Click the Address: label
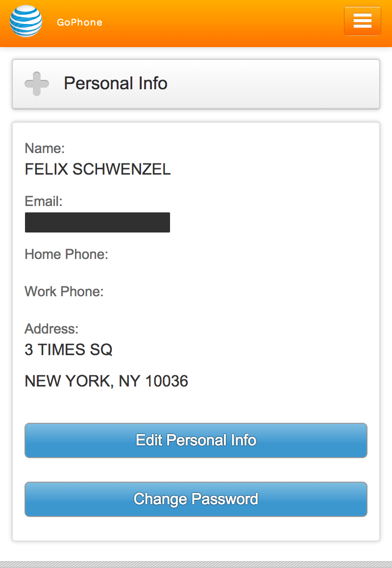 pyautogui.click(x=51, y=329)
